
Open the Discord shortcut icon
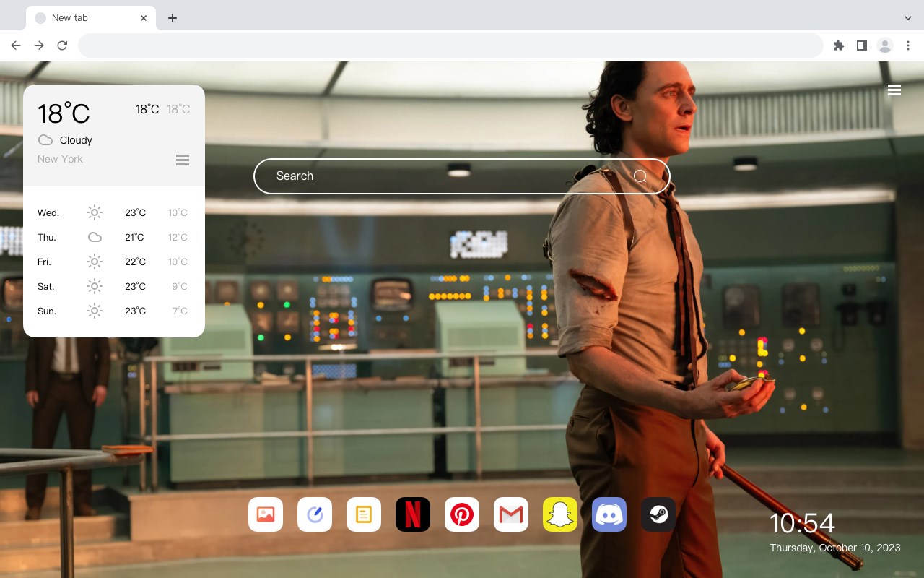coord(609,514)
